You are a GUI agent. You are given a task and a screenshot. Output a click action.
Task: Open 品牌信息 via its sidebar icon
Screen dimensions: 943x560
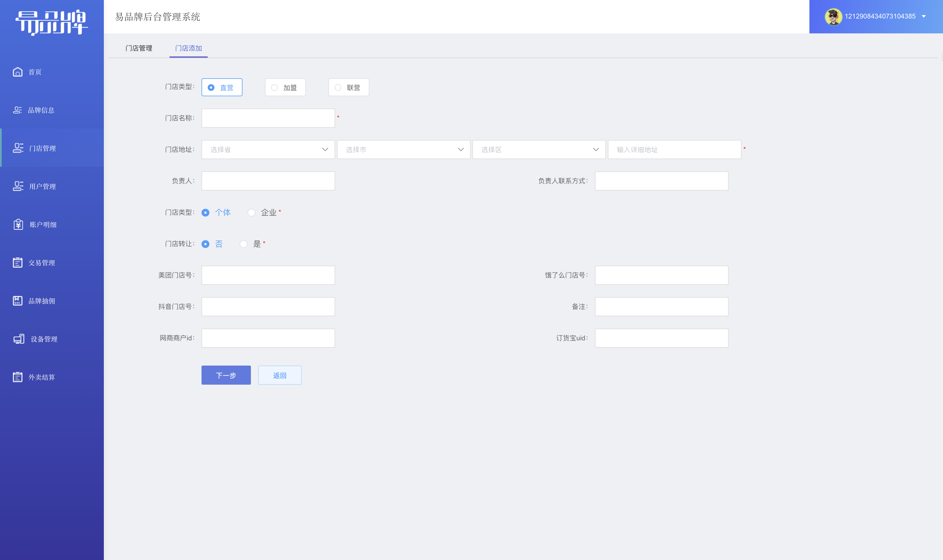[x=17, y=110]
